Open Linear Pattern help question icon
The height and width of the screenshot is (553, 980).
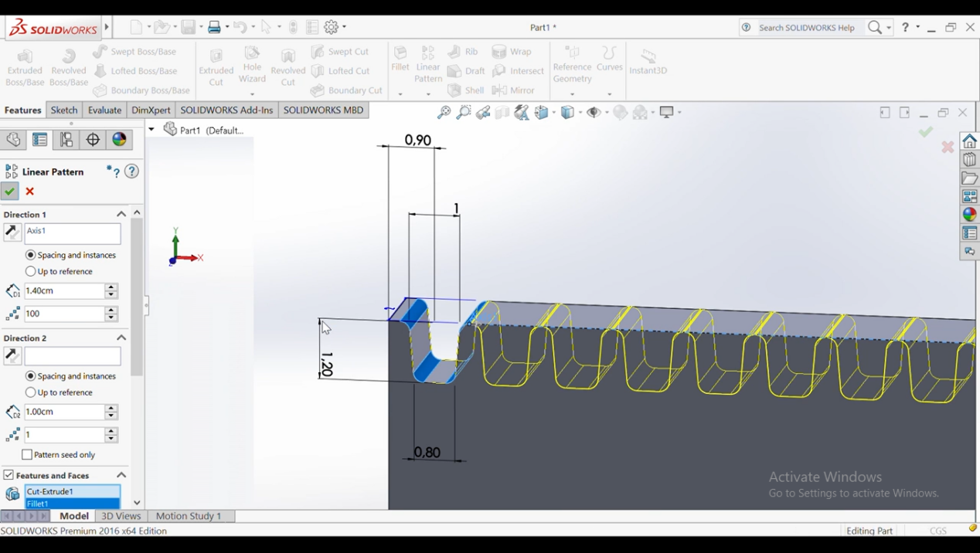132,171
